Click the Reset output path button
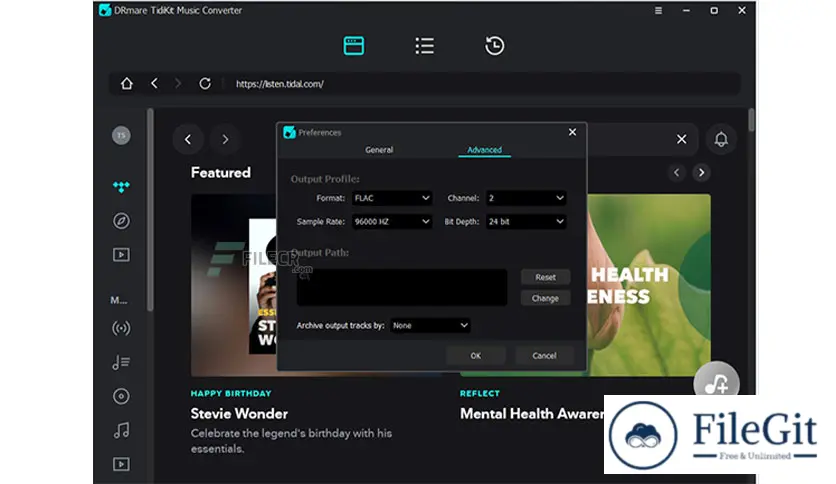836x484 pixels. click(545, 277)
